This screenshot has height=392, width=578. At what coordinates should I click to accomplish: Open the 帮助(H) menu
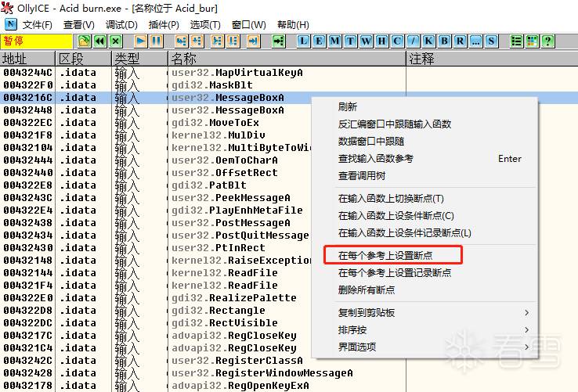pyautogui.click(x=293, y=25)
